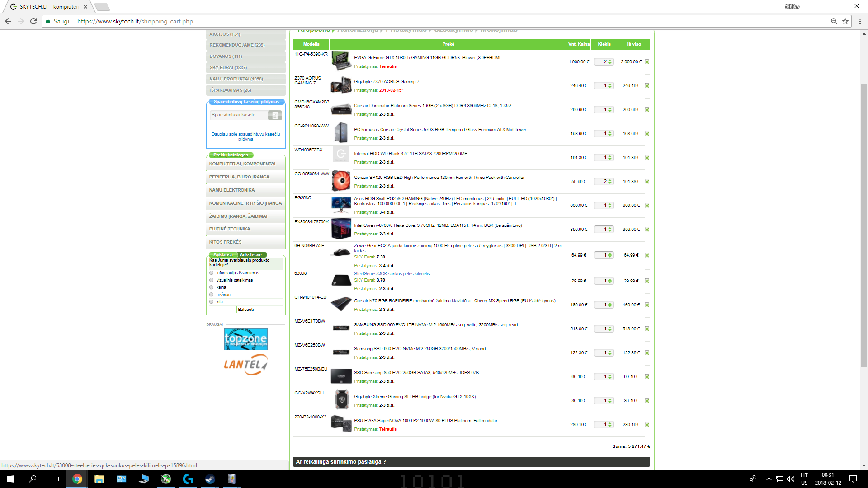Remove Samsung 960 EVO 250GB from cart
This screenshot has height=488, width=868.
click(x=647, y=353)
